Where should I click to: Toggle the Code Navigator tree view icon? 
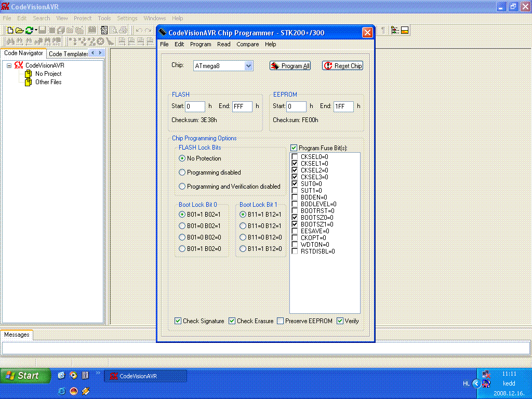pos(395,30)
